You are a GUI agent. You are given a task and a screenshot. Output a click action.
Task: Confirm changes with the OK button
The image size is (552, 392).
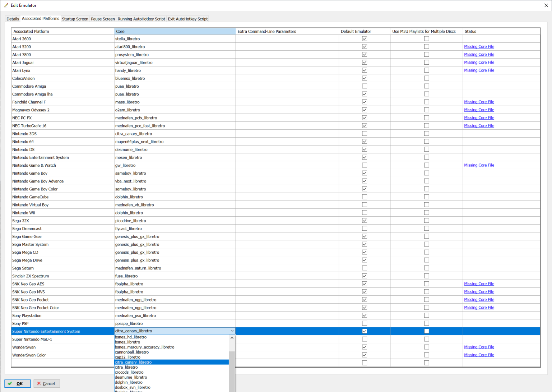click(x=18, y=383)
